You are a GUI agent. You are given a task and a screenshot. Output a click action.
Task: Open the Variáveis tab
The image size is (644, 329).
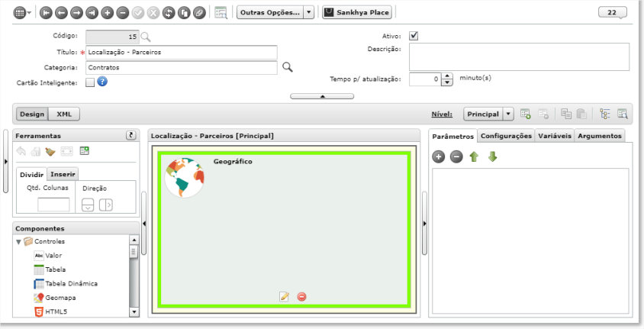tap(555, 136)
